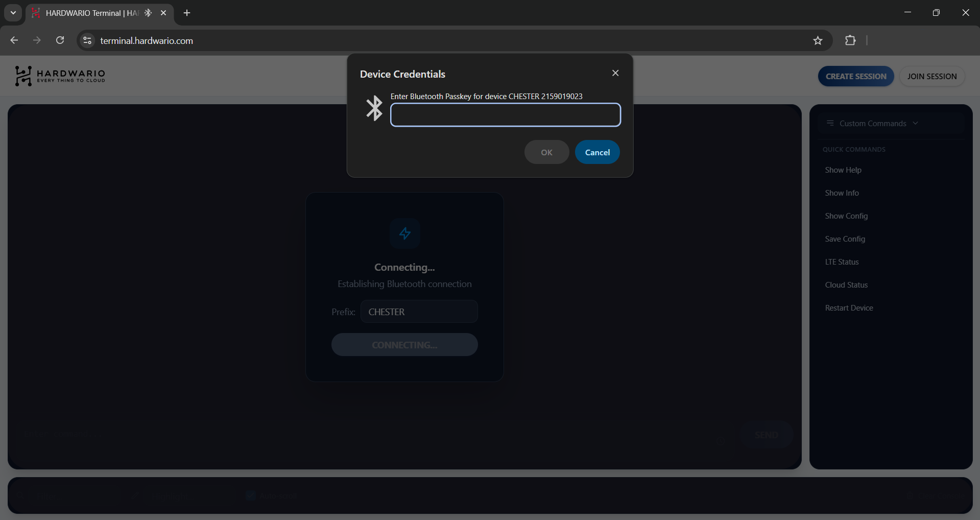980x520 pixels.
Task: Click the HARDWARIO logo
Action: pos(60,76)
